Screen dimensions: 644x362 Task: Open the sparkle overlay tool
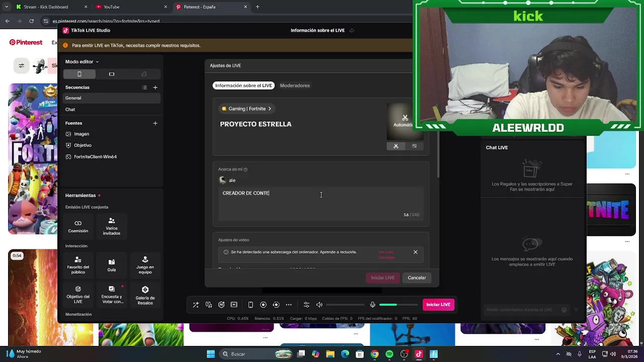tap(234, 305)
